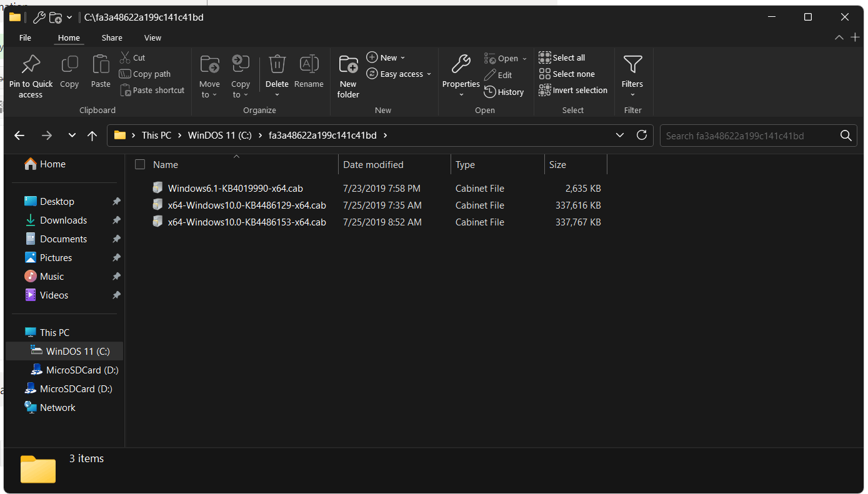Open the Copy to folder menu
The height and width of the screenshot is (494, 868).
241,76
